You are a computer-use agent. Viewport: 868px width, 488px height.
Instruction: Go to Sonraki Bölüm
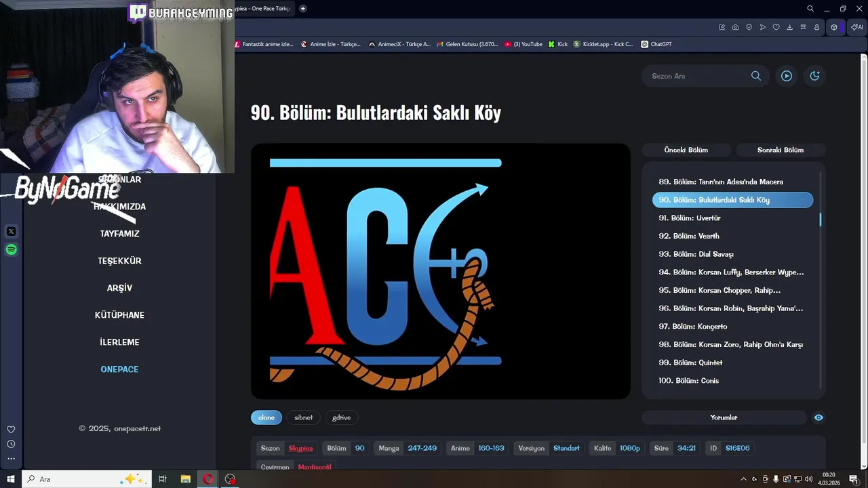pyautogui.click(x=781, y=150)
